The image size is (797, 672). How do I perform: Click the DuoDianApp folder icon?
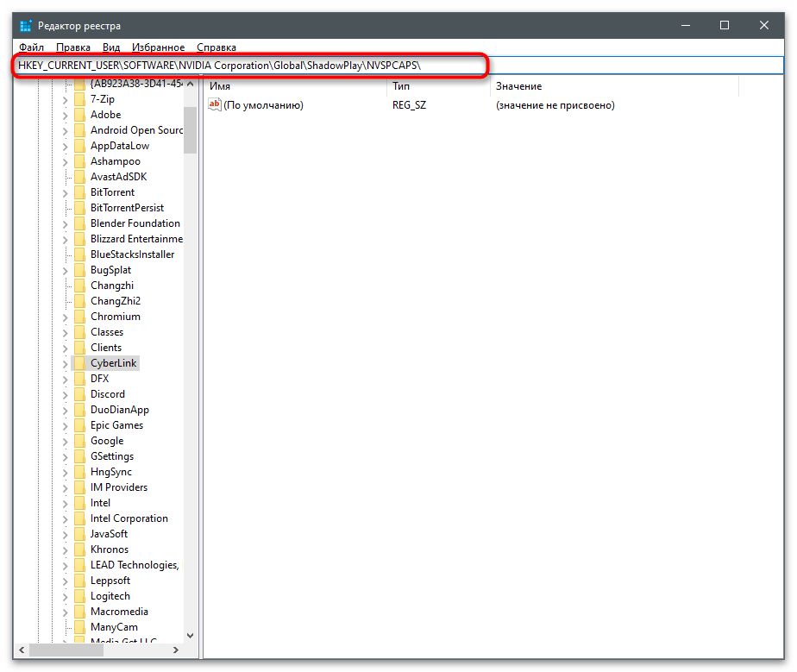click(80, 411)
